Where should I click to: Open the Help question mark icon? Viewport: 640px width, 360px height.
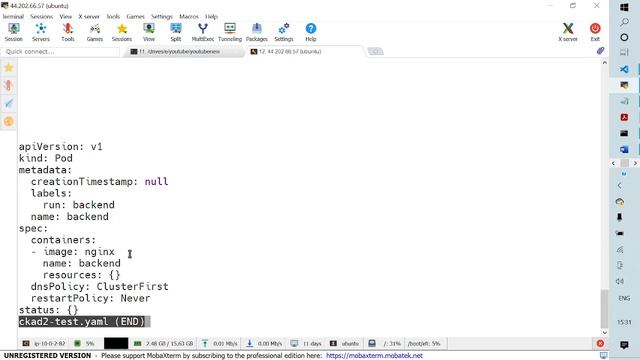311,32
